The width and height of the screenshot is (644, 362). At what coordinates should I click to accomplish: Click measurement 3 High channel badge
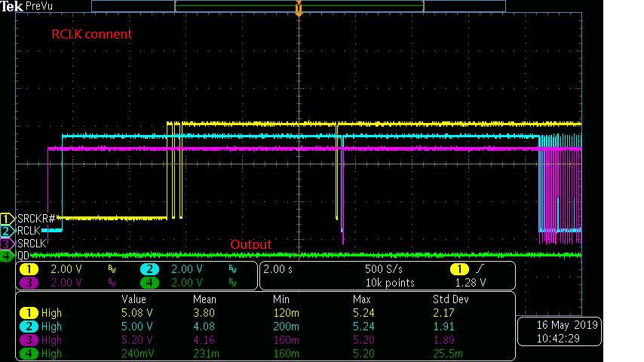tap(29, 340)
